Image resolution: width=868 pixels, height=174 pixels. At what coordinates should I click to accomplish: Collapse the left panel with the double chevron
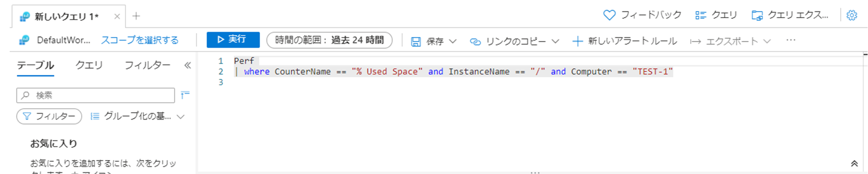(187, 65)
